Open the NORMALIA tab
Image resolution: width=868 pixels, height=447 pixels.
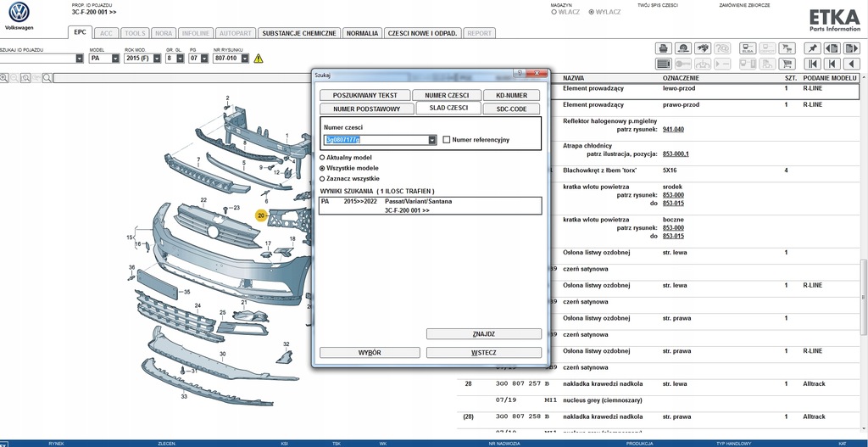pyautogui.click(x=363, y=33)
